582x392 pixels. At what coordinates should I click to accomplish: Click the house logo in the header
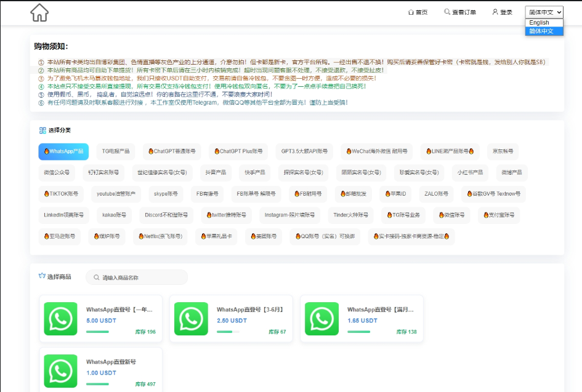coord(39,12)
